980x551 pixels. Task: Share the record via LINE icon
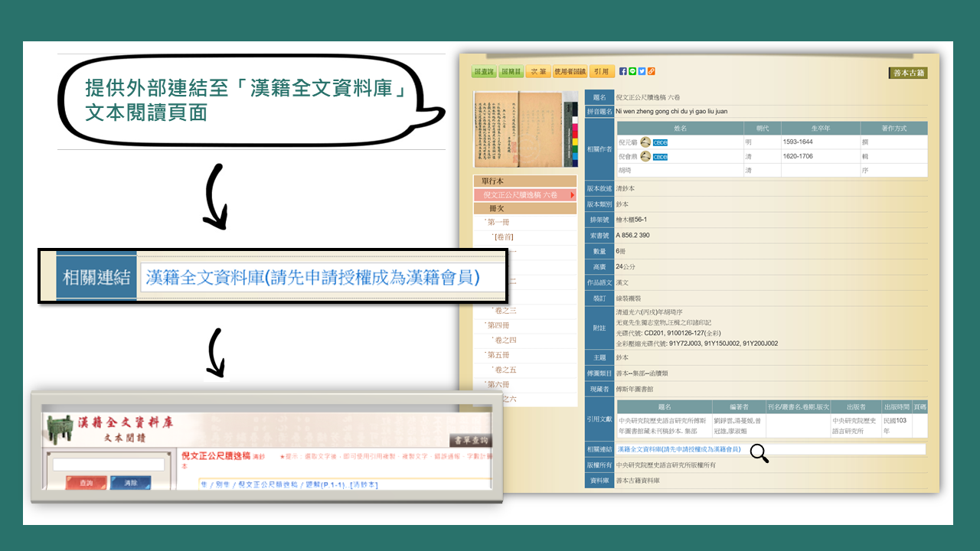(632, 72)
